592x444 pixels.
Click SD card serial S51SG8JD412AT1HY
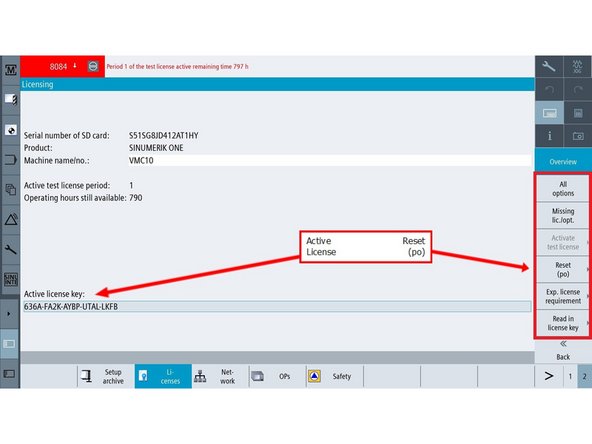(163, 135)
